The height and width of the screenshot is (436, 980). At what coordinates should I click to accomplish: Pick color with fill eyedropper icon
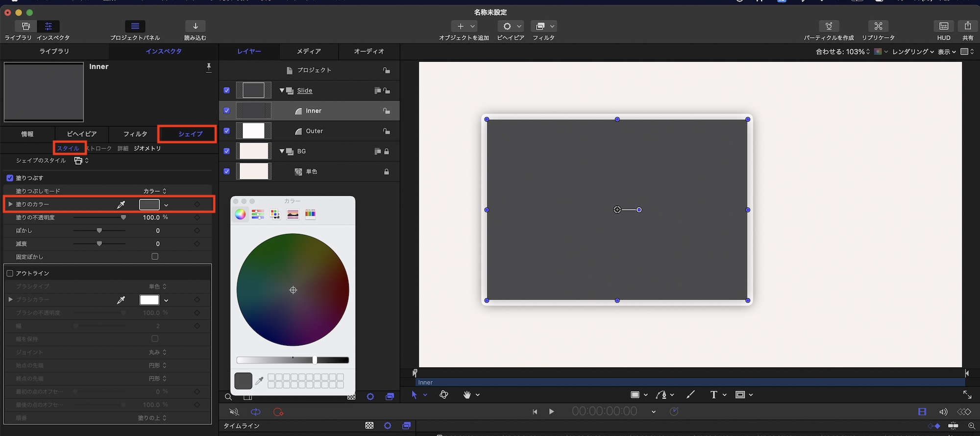click(121, 205)
